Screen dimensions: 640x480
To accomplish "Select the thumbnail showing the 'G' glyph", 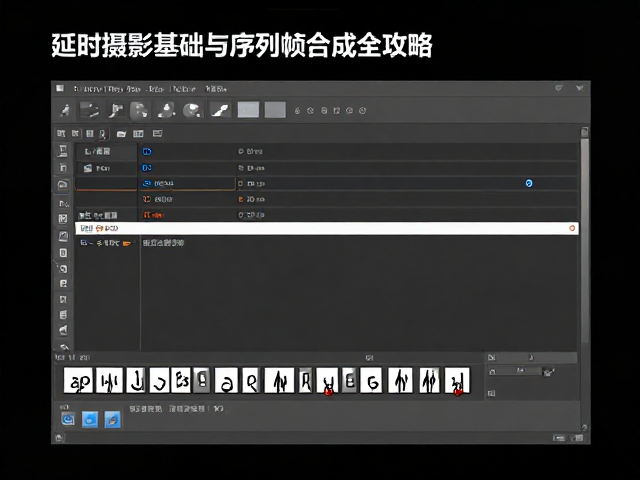I will click(x=371, y=380).
